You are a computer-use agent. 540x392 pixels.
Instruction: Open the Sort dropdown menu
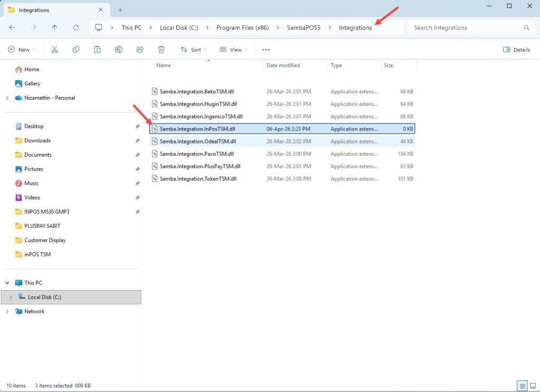pyautogui.click(x=193, y=50)
